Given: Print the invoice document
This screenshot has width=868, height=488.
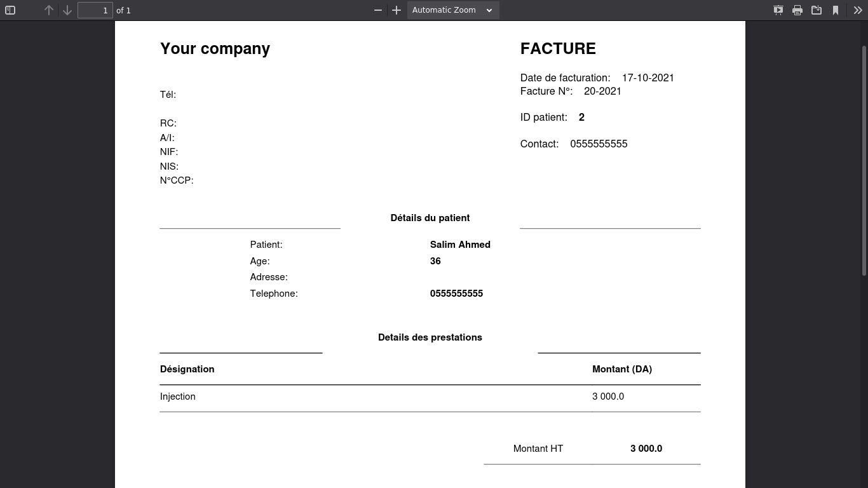Looking at the screenshot, I should 797,10.
